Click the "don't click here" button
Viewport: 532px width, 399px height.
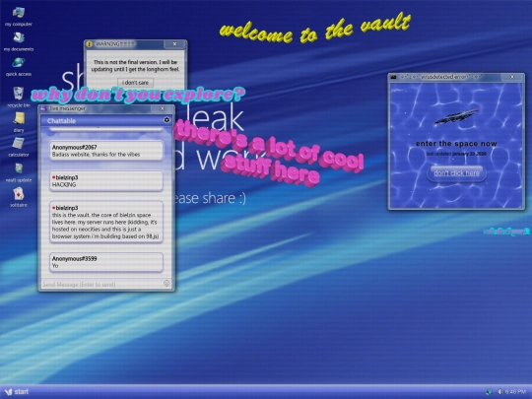[x=456, y=173]
